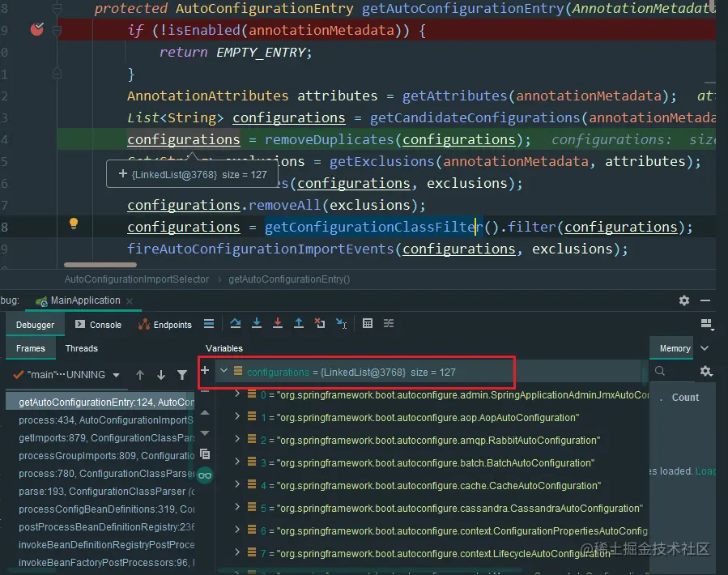Viewport: 728px width, 575px height.
Task: Switch to the Endpoints tab
Action: (x=165, y=325)
